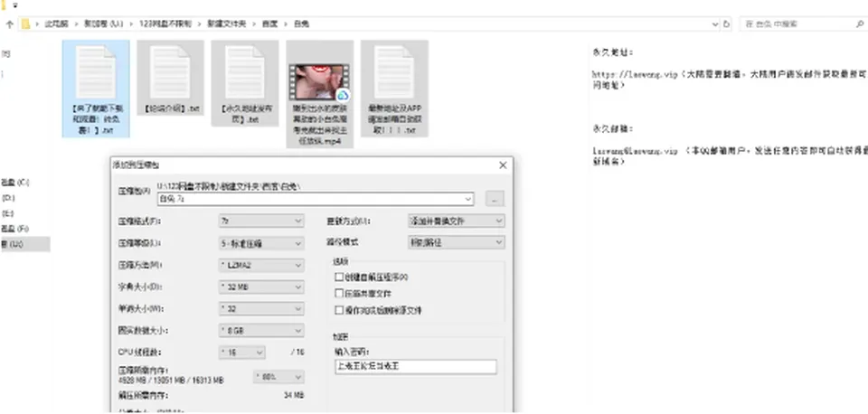Open memory usage dropdown showing 80%

coord(278,377)
